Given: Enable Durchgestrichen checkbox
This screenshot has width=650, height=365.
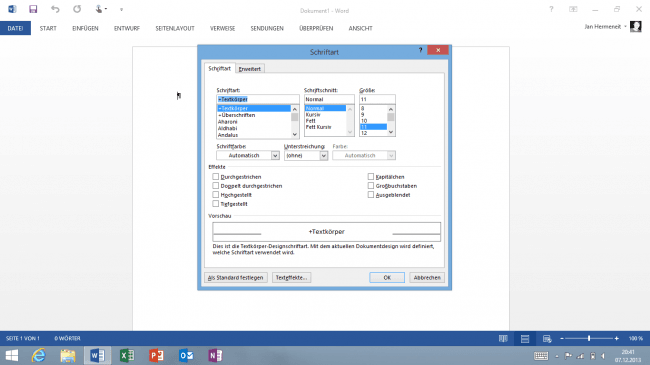Looking at the screenshot, I should click(216, 177).
